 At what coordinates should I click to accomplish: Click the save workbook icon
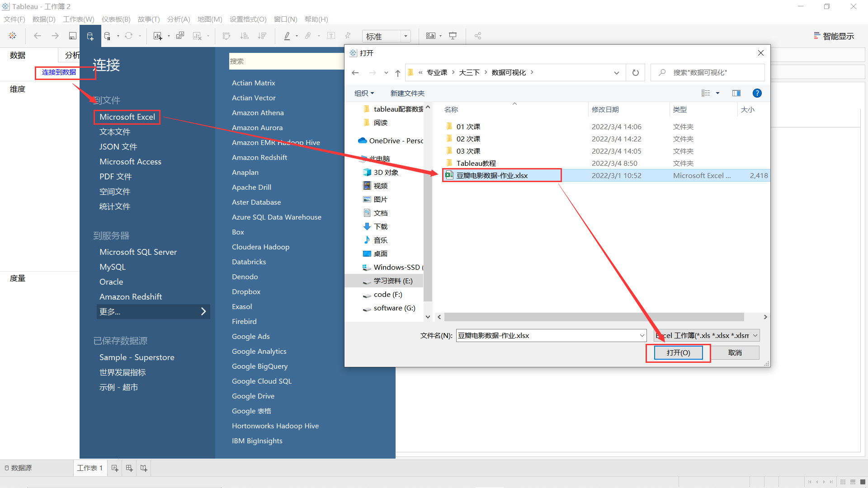tap(72, 36)
